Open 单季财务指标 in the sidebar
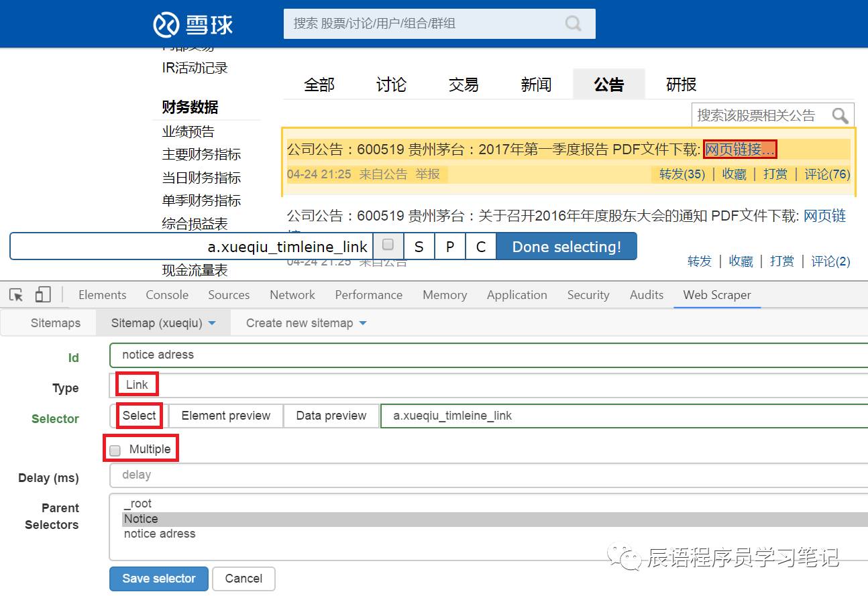This screenshot has width=868, height=596. [x=201, y=200]
